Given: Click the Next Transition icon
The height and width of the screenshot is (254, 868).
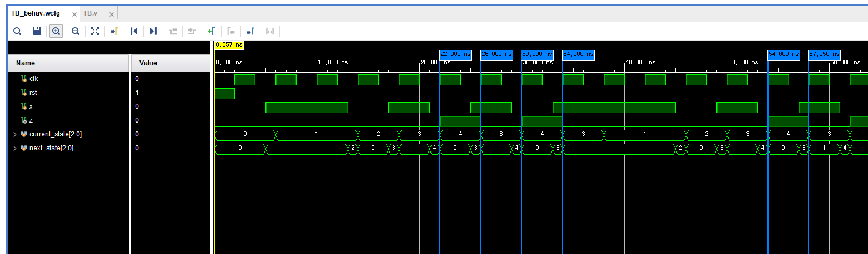Looking at the screenshot, I should pyautogui.click(x=192, y=31).
